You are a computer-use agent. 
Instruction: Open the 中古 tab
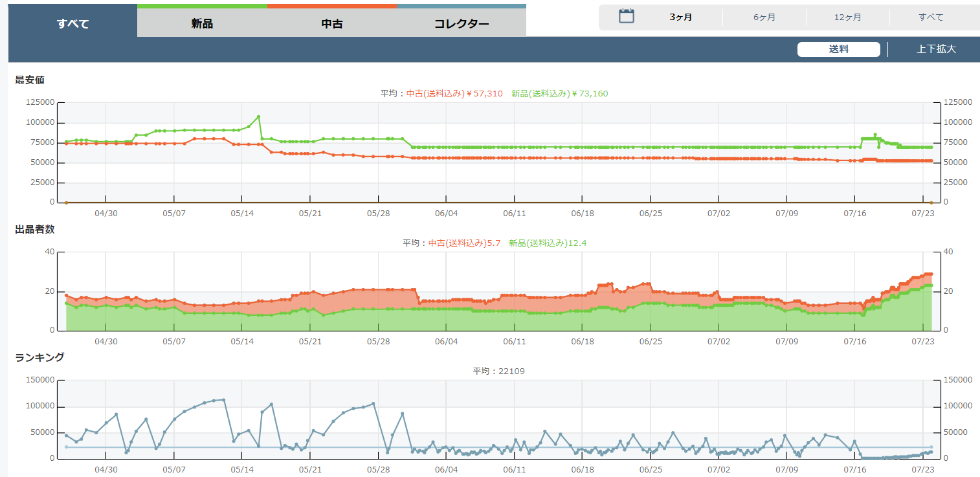(332, 24)
